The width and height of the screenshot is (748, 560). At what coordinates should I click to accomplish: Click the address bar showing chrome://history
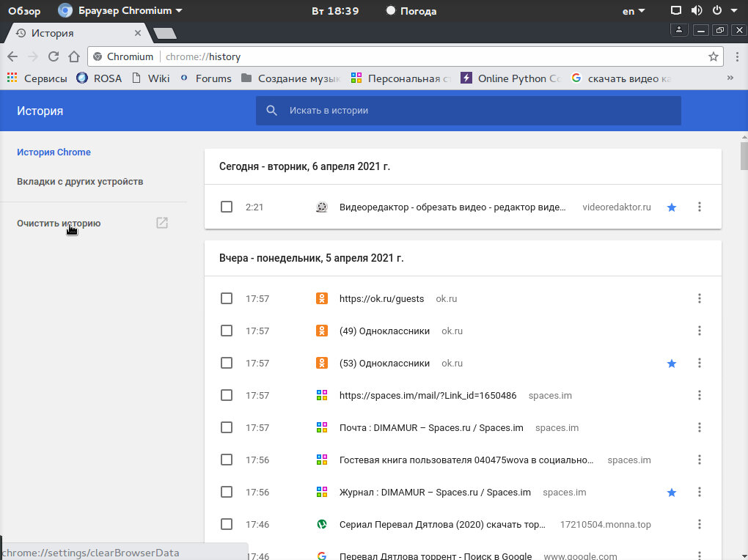[406, 56]
